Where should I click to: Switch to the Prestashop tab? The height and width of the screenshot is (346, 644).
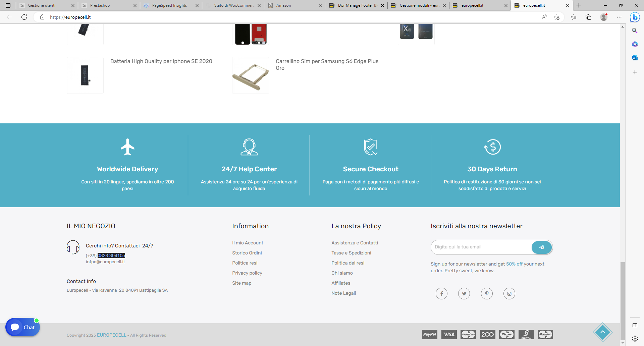click(x=109, y=5)
